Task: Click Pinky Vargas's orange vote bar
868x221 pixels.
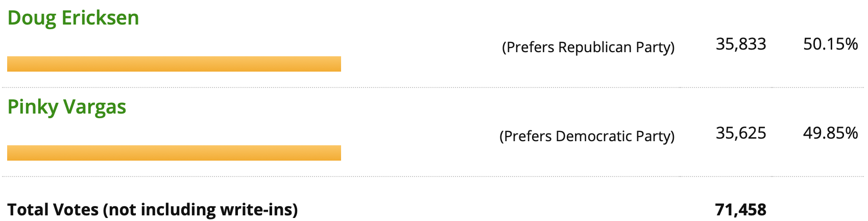Action: 174,153
